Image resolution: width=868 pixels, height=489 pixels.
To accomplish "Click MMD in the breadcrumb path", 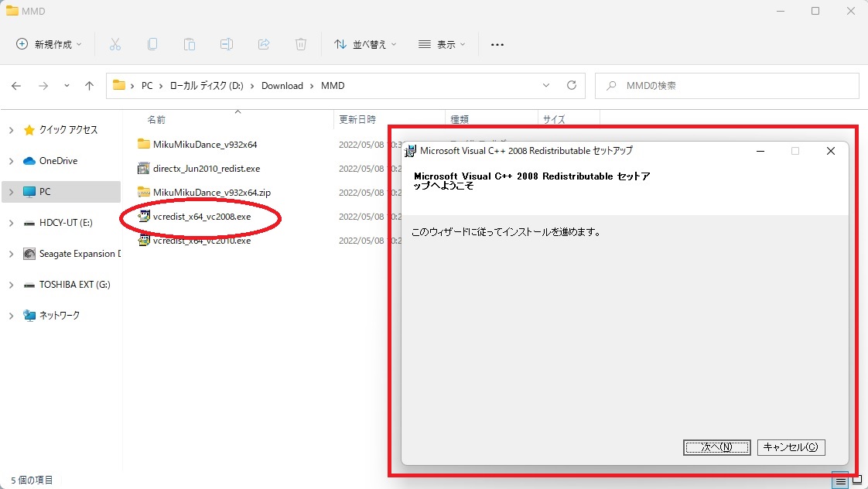I will pyautogui.click(x=333, y=86).
